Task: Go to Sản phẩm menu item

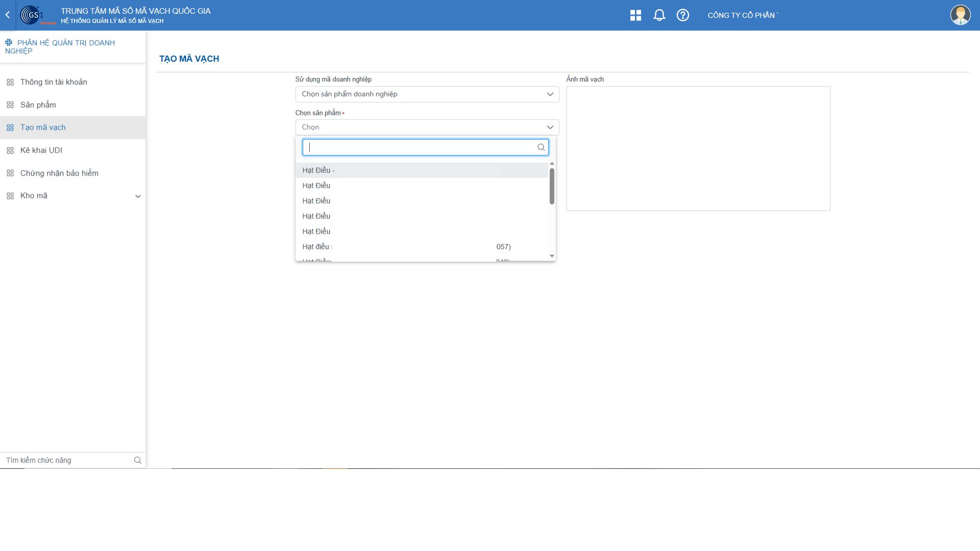Action: tap(38, 105)
